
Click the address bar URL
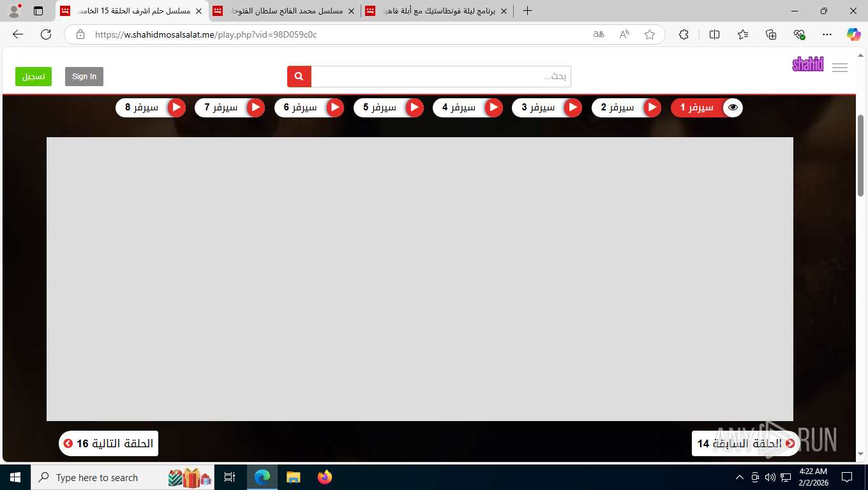click(206, 34)
